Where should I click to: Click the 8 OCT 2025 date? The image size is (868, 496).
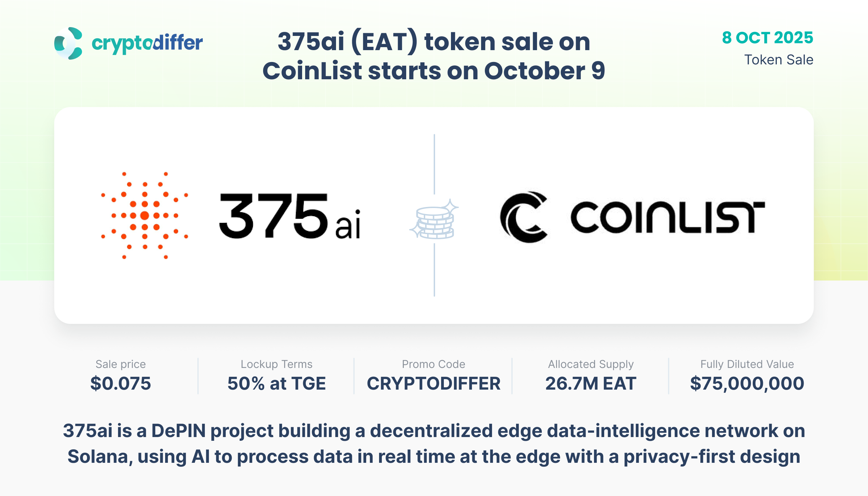767,38
